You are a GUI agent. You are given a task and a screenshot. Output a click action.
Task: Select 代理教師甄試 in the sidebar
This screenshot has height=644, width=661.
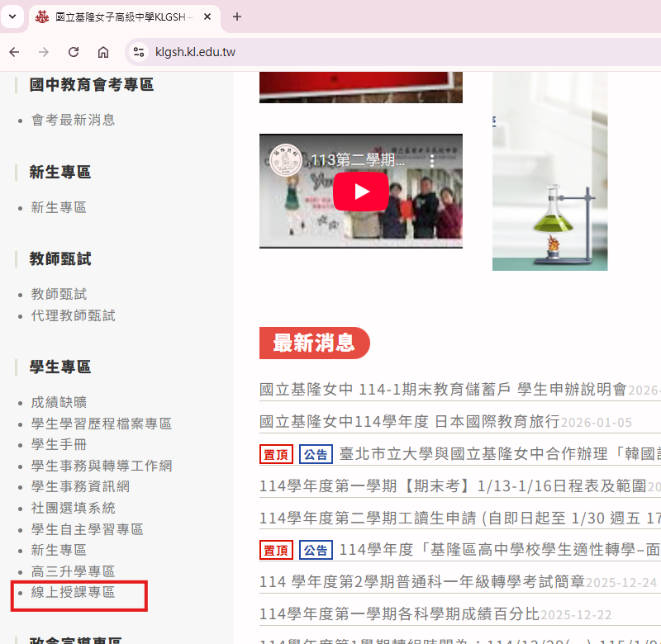(73, 315)
